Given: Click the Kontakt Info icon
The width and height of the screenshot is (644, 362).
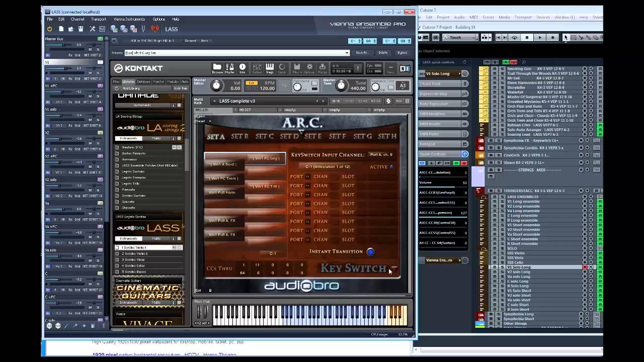Looking at the screenshot, I should [243, 68].
